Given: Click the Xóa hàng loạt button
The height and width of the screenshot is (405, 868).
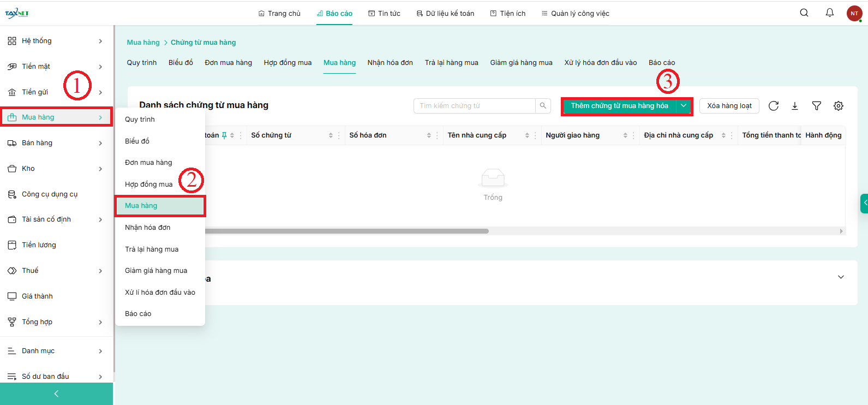Looking at the screenshot, I should pyautogui.click(x=729, y=106).
